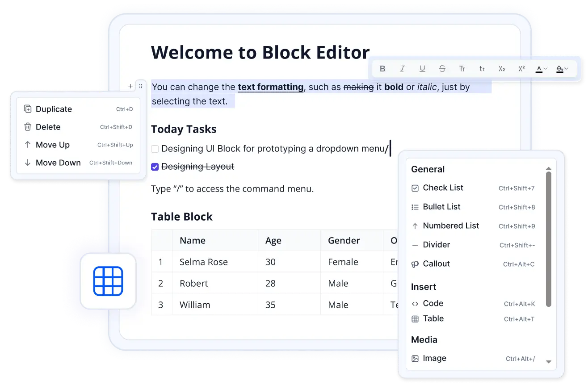Screen dimensions: 588x385
Task: Toggle underline formatting
Action: pyautogui.click(x=422, y=68)
